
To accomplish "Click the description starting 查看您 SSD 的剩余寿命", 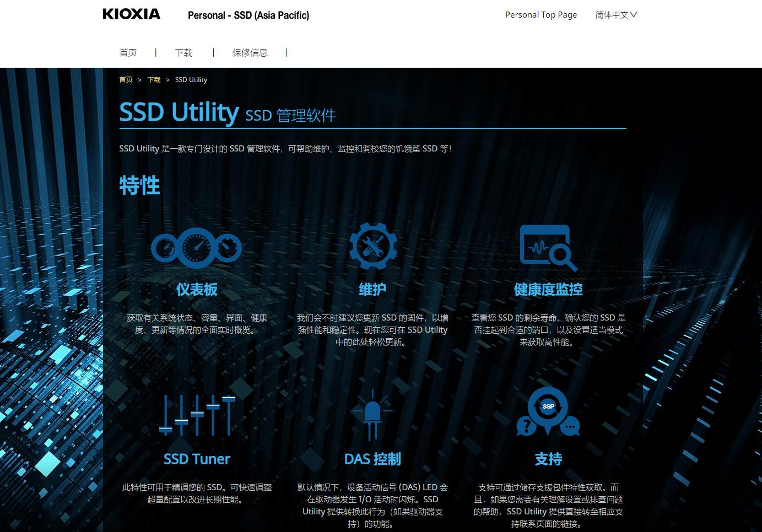I will click(x=548, y=330).
